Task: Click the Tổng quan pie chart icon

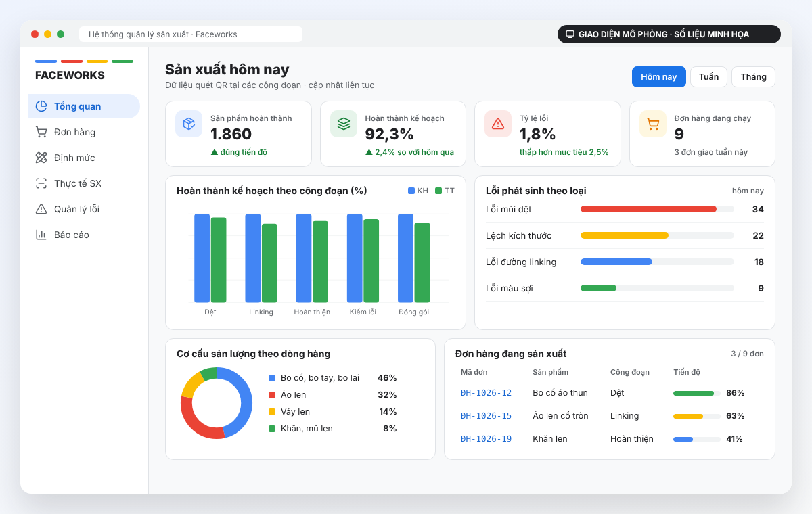Action: click(41, 106)
